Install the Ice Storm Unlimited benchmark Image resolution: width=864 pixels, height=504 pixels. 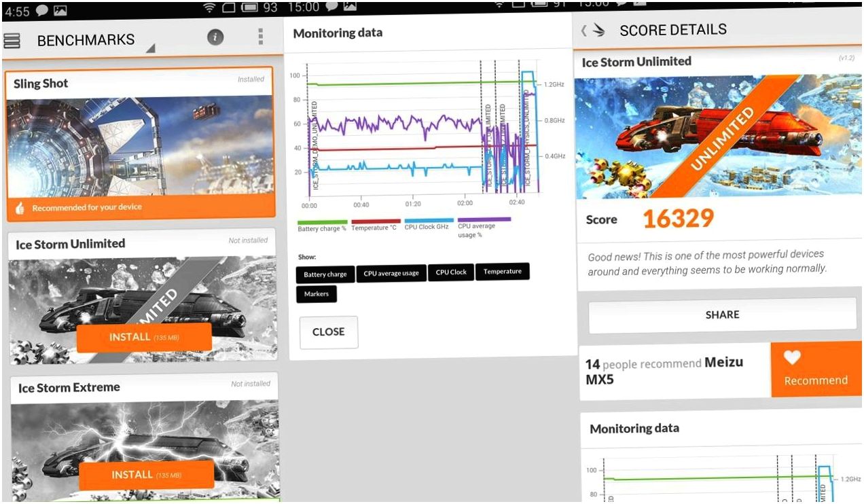pyautogui.click(x=144, y=337)
